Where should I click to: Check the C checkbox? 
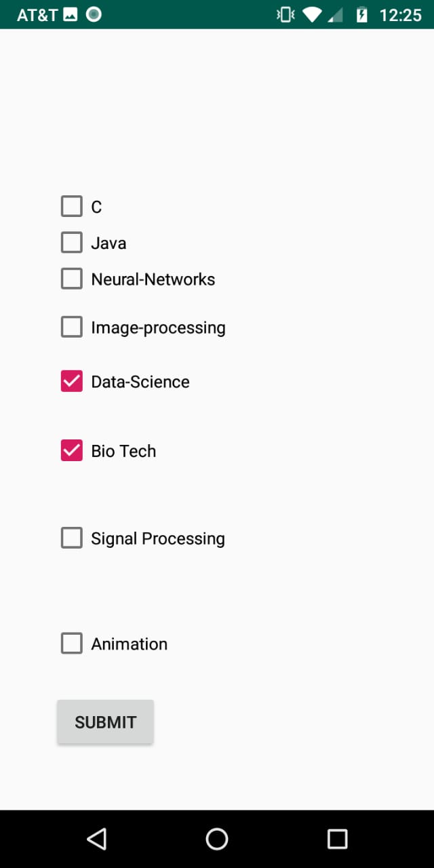pyautogui.click(x=72, y=206)
